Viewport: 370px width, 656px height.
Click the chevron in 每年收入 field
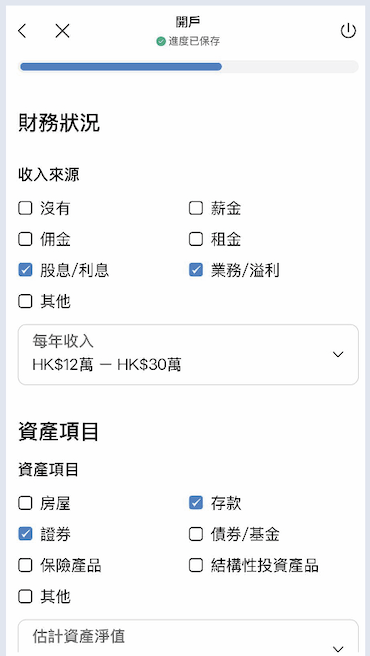[338, 354]
